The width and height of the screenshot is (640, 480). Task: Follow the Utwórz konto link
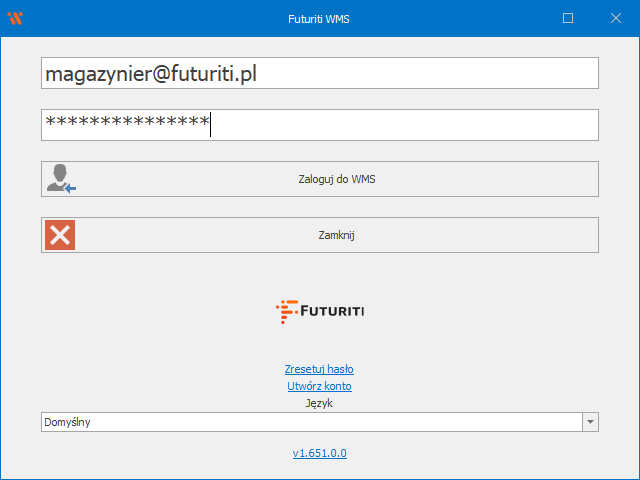[319, 386]
